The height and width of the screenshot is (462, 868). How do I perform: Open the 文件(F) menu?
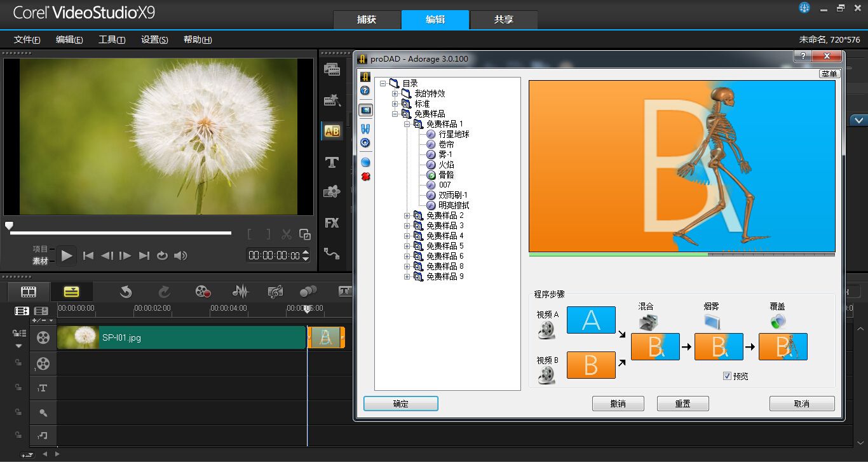[x=27, y=39]
